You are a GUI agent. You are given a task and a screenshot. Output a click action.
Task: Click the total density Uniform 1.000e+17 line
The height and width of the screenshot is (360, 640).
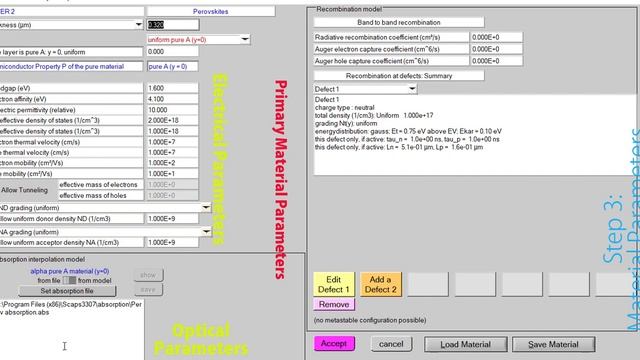pyautogui.click(x=374, y=116)
